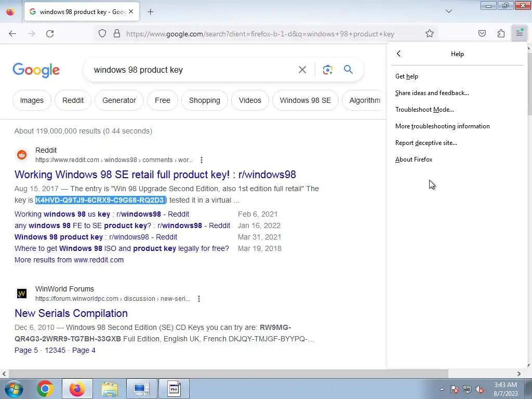Select Troubleshoot Mode menu entry
Image resolution: width=532 pixels, height=399 pixels.
[457, 110]
